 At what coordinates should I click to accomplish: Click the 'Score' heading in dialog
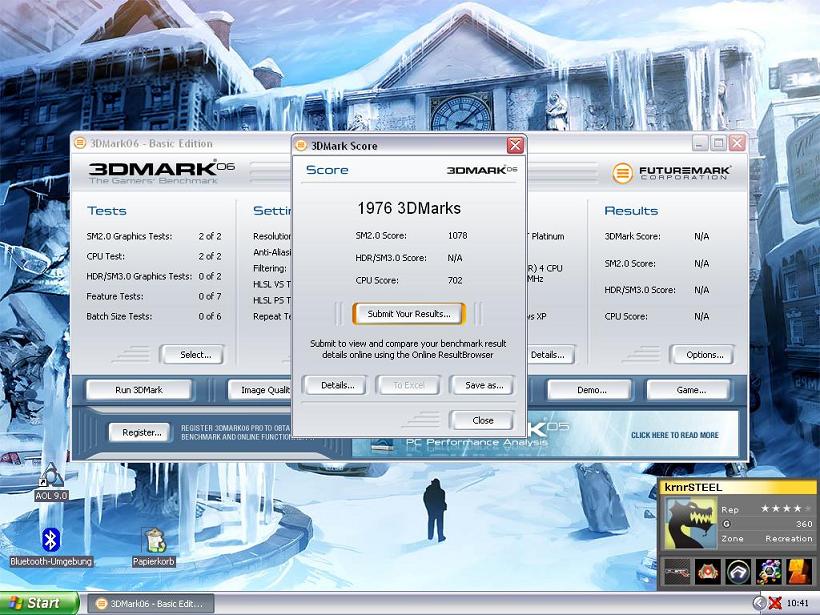point(327,170)
